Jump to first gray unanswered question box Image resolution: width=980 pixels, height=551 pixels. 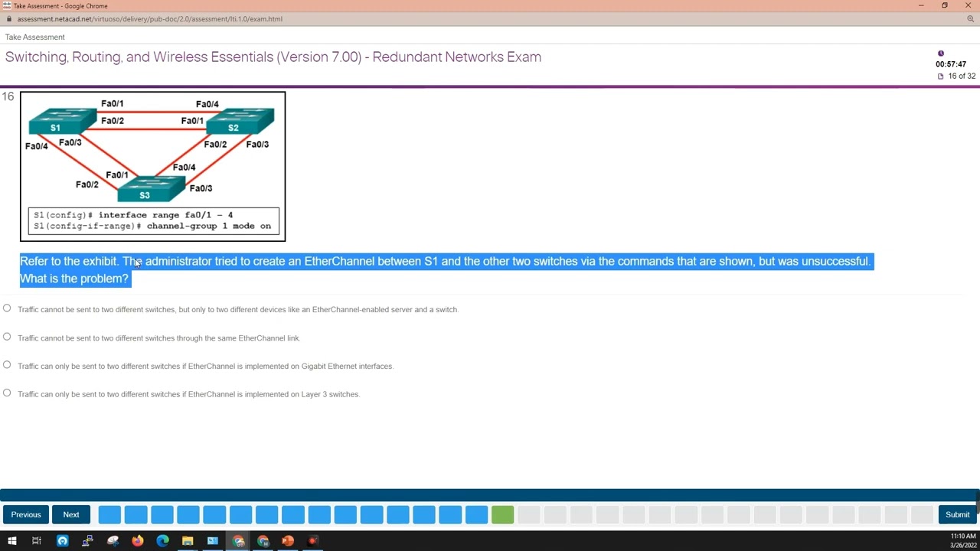(529, 514)
